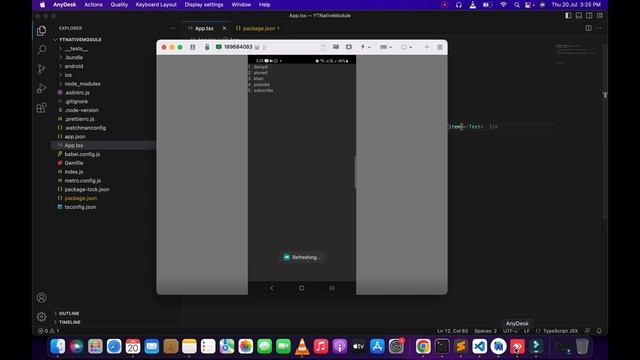Open the Help menu
Image resolution: width=640 pixels, height=360 pixels.
(x=264, y=4)
